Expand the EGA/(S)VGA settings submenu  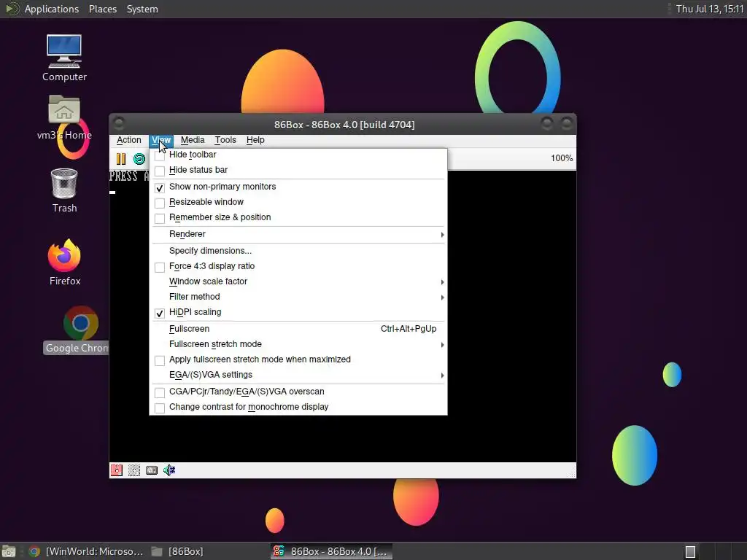(298, 375)
